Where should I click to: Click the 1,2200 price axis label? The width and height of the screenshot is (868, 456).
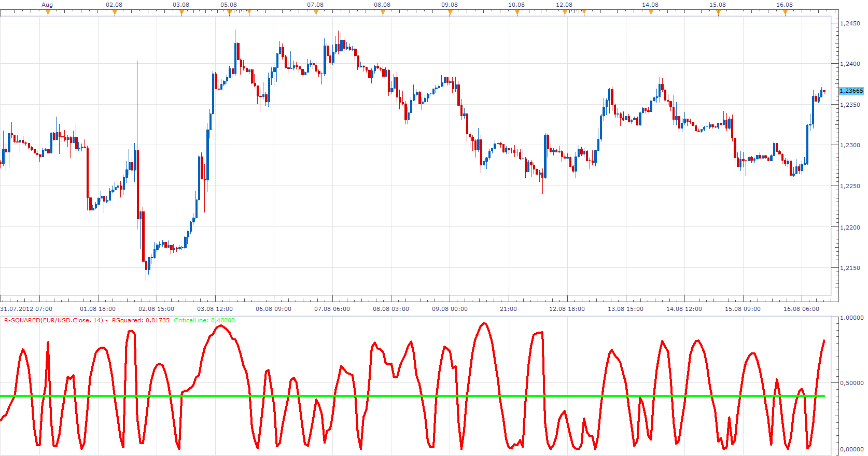[850, 227]
